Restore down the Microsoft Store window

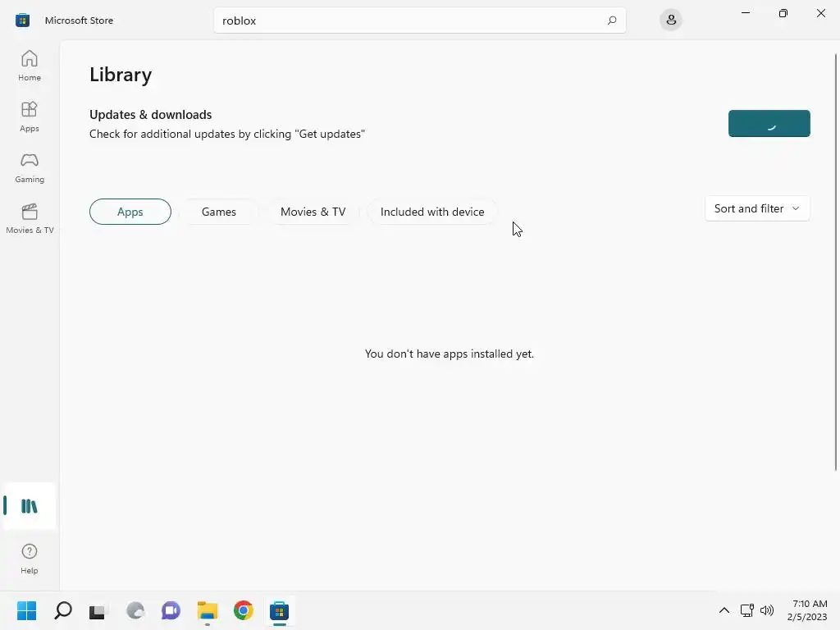[x=783, y=13]
